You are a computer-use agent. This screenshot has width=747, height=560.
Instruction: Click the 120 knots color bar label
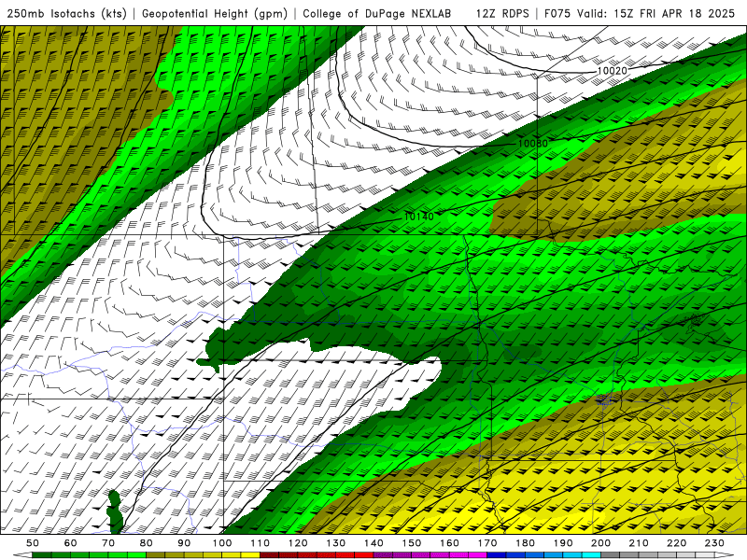tap(298, 543)
